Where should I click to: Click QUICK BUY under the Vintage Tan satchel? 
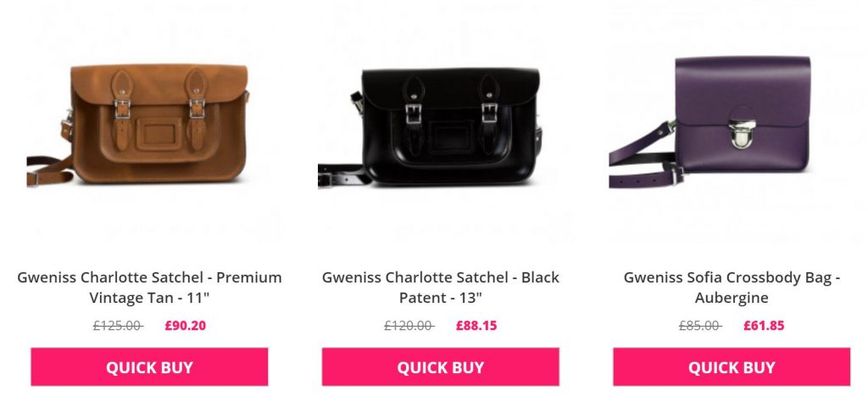coord(149,367)
